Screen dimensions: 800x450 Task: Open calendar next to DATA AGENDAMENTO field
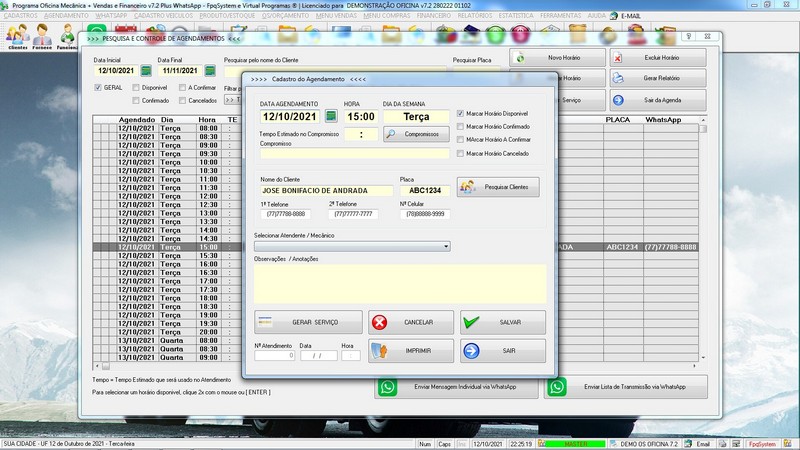point(331,116)
